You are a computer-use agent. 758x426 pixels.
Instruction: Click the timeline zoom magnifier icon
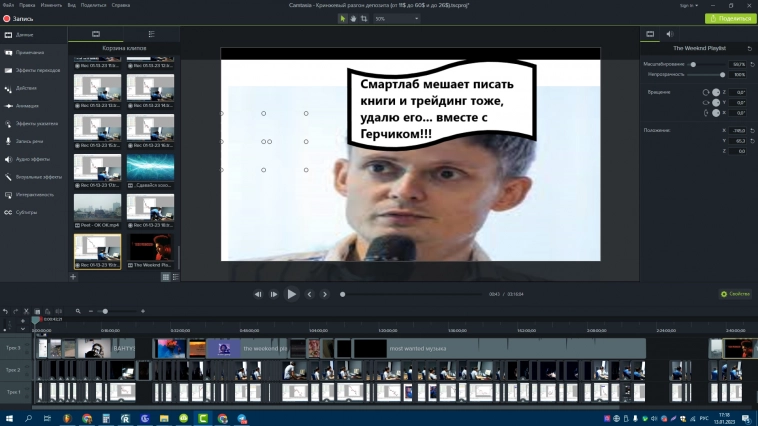78,311
